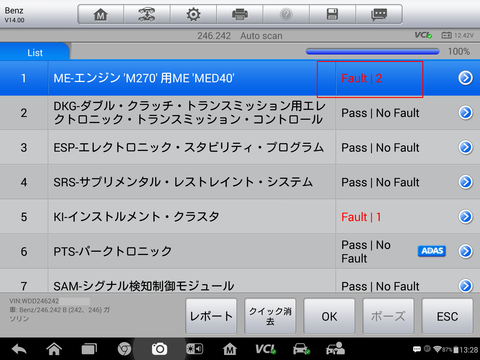This screenshot has height=360, width=480.
Task: Open DKG double clutch transmission row arrow
Action: [465, 113]
